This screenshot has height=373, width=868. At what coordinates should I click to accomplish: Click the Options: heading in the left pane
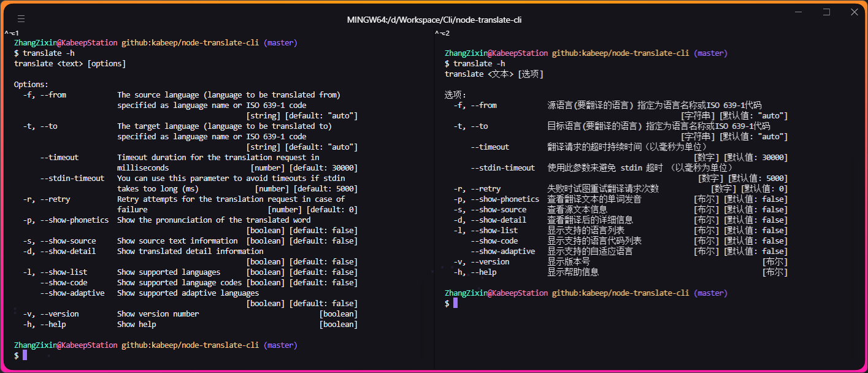[29, 84]
